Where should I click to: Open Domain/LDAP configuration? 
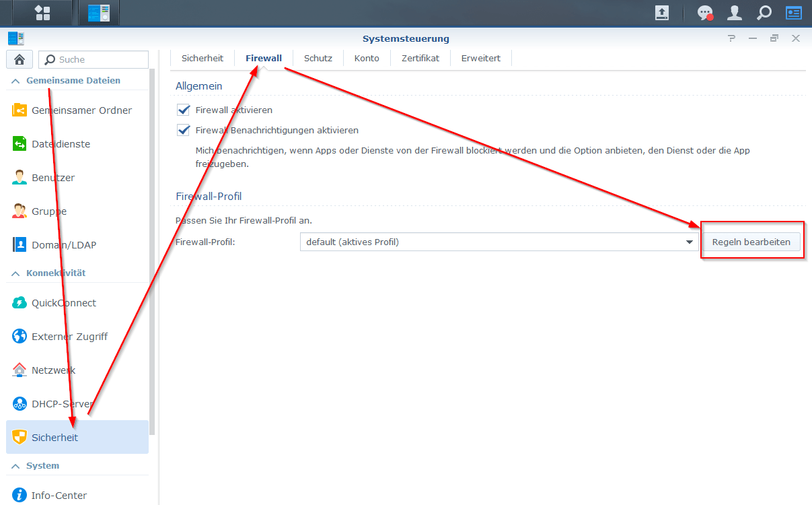pos(65,244)
